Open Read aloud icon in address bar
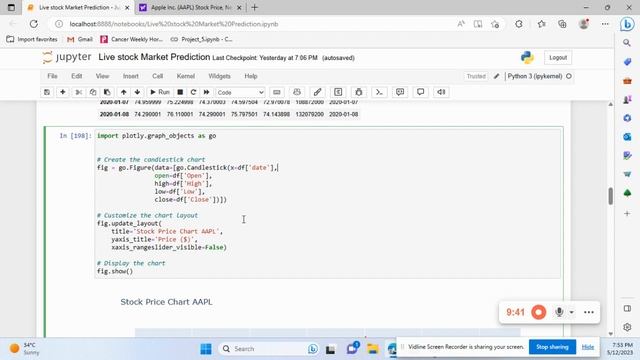This screenshot has width=640, height=360. pos(461,24)
